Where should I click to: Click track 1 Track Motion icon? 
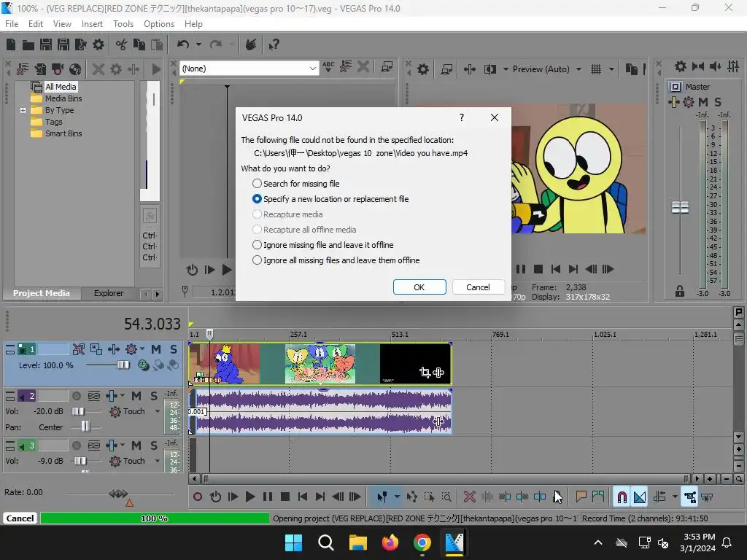pos(96,349)
